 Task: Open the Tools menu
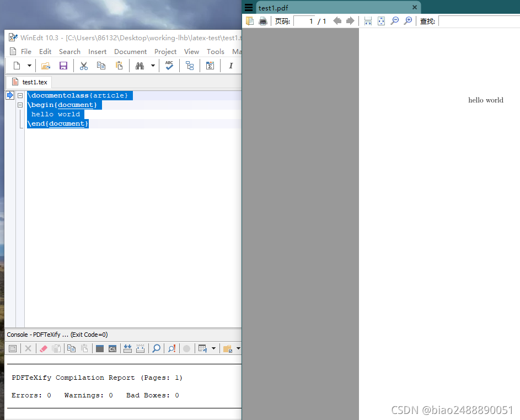point(215,51)
